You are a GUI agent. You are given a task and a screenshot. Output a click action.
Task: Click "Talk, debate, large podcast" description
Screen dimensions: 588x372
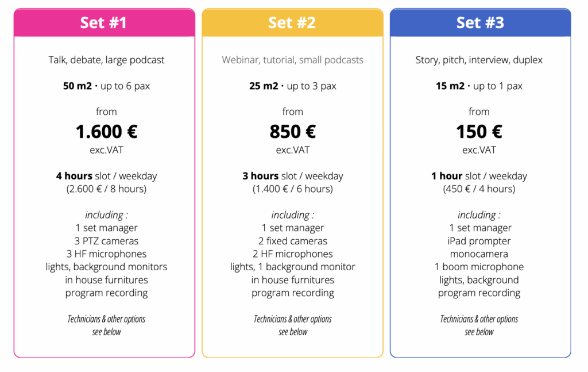106,60
